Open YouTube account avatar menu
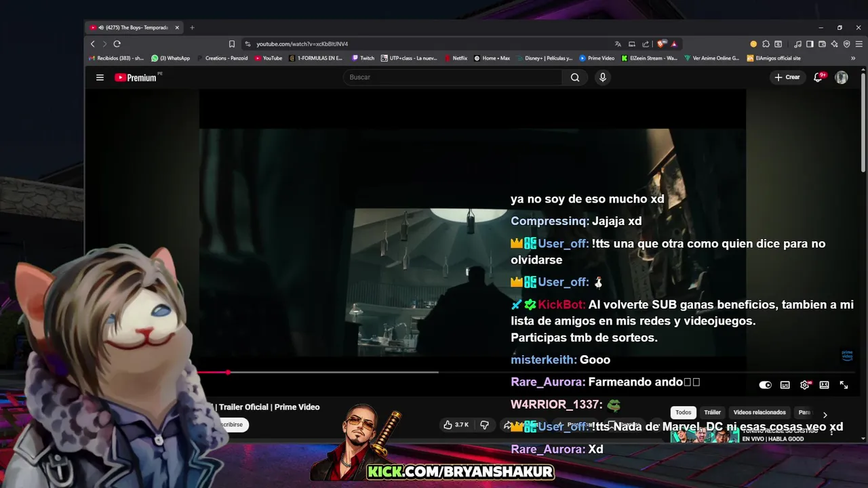Screen dimensions: 868x488 click(842, 77)
